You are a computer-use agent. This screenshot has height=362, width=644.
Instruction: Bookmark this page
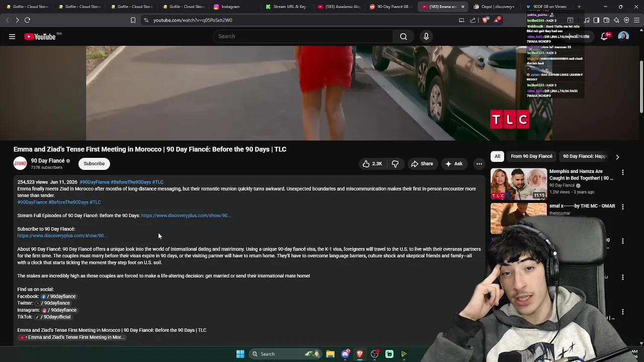tap(133, 20)
